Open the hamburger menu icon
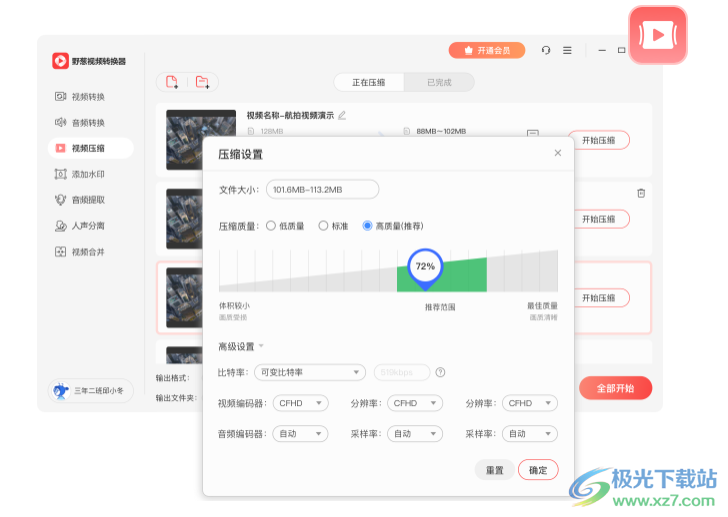Viewport: 728px width, 517px height. tap(567, 50)
